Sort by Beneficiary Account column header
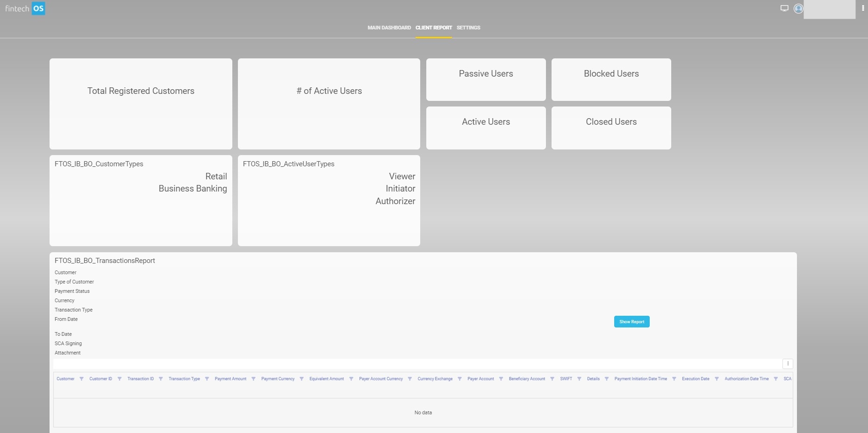This screenshot has width=868, height=433. click(527, 379)
